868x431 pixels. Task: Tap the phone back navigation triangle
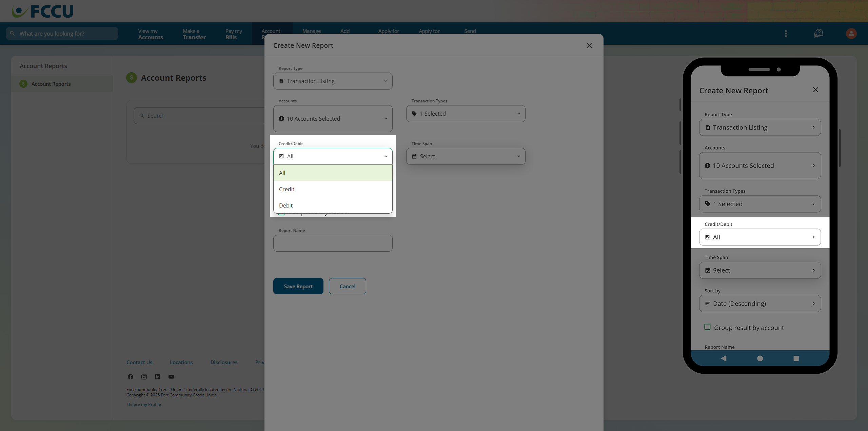724,358
